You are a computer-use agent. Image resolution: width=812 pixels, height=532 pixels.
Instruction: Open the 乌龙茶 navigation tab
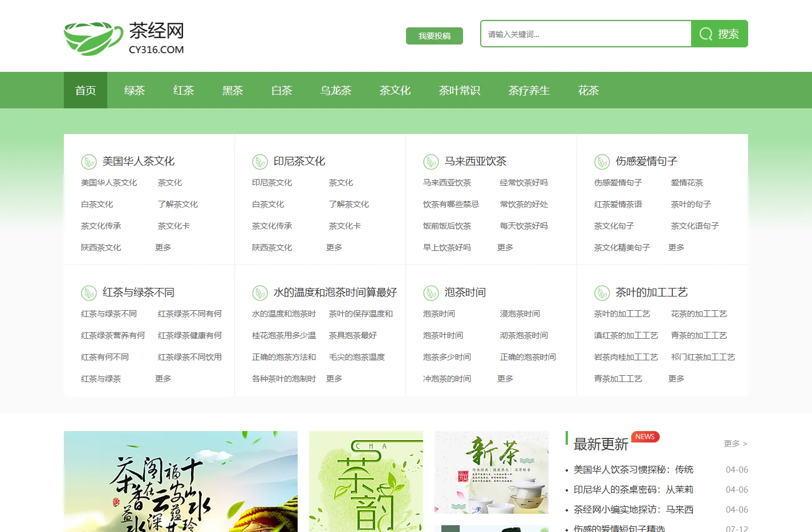tap(336, 90)
